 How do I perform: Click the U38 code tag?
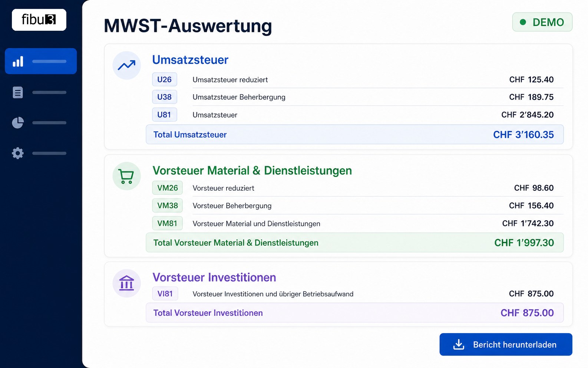point(165,97)
